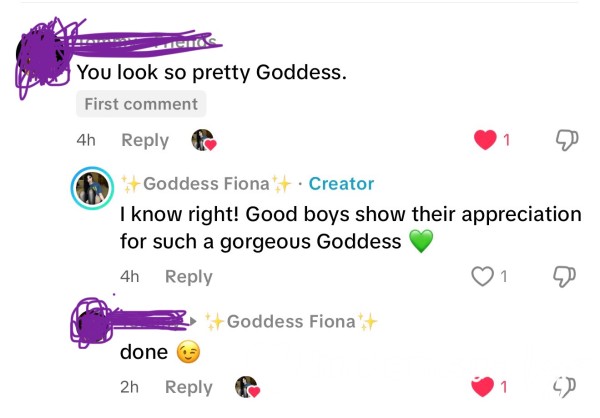This screenshot has width=600, height=418.
Task: Unlike the 'done' comment heart
Action: click(482, 387)
